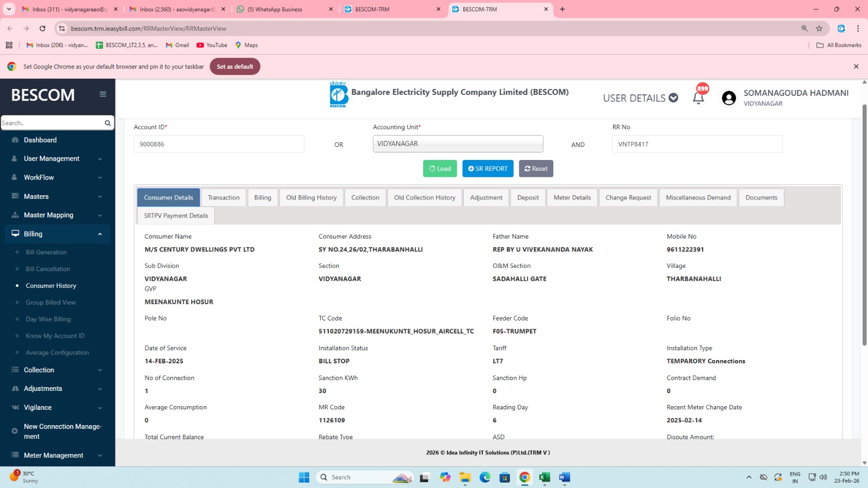The width and height of the screenshot is (868, 488).
Task: Expand the Masters sidebar menu
Action: pos(57,196)
